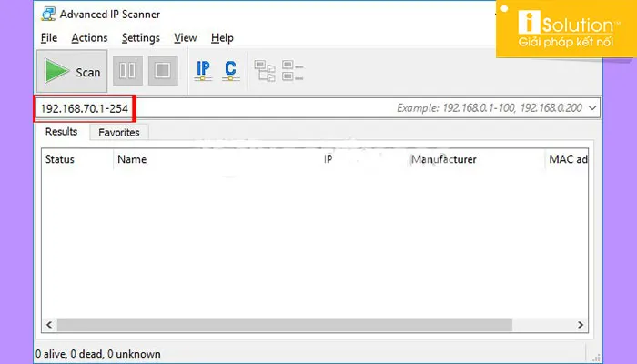Stop the scan with stop icon
Viewport: 637px width, 364px height.
[x=163, y=71]
